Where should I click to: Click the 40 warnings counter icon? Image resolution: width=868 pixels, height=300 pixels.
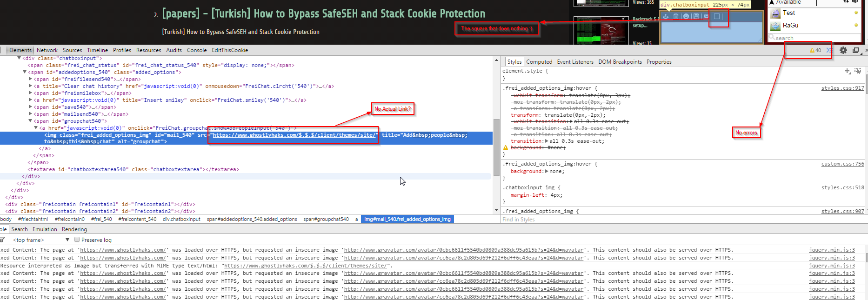[x=815, y=50]
